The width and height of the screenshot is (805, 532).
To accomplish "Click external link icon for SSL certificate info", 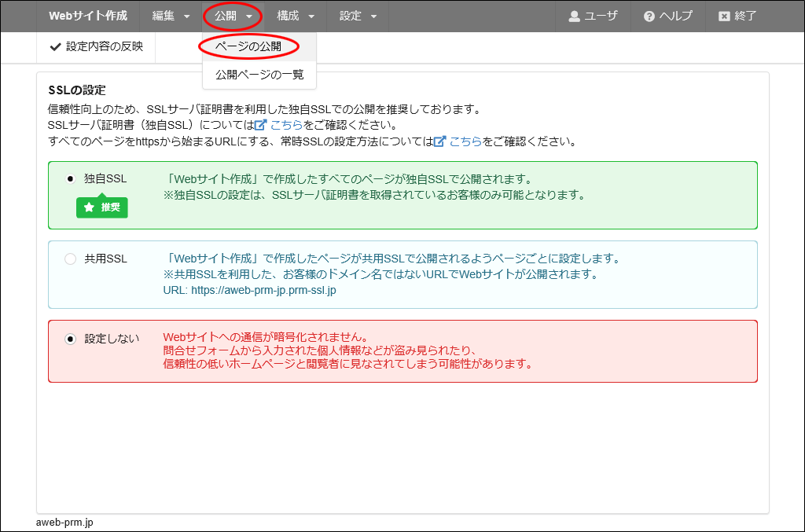I will [x=261, y=125].
